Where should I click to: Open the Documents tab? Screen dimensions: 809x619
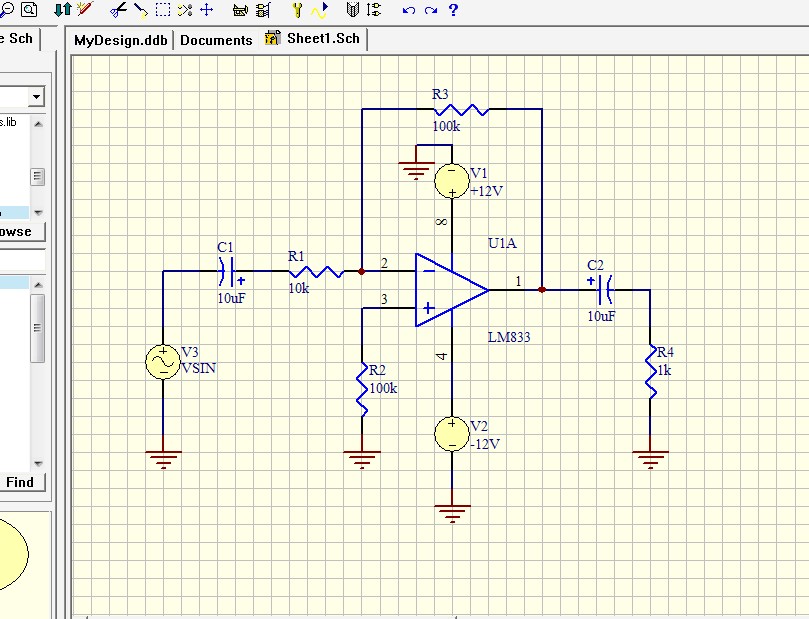coord(216,40)
